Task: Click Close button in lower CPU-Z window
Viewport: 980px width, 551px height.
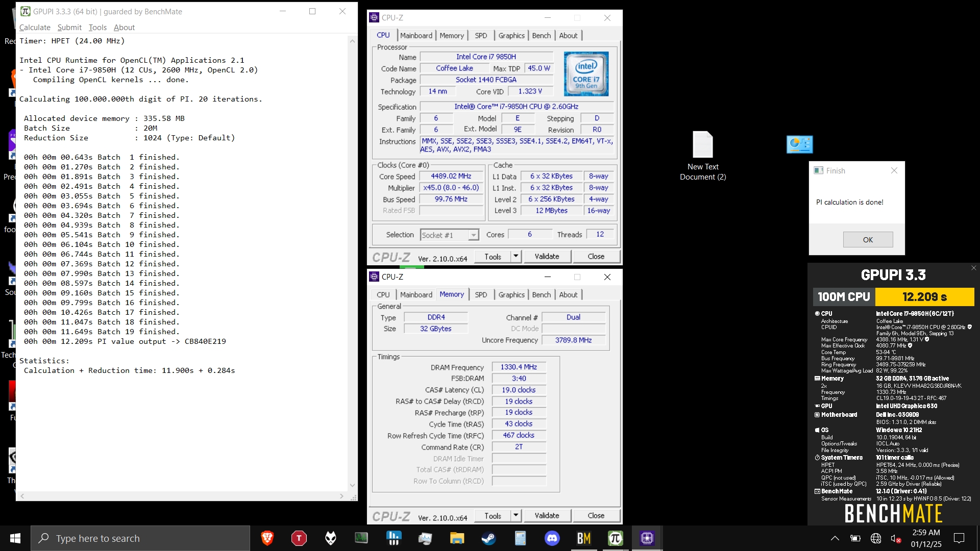Action: click(596, 515)
